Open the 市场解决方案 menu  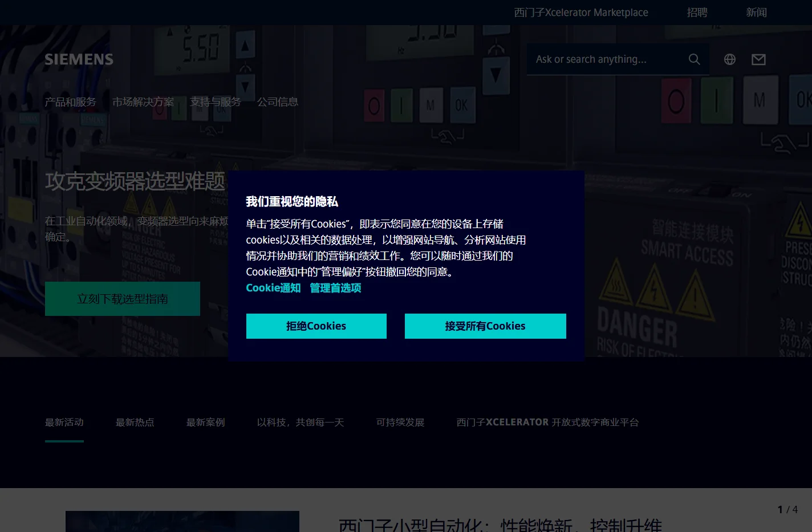[143, 102]
